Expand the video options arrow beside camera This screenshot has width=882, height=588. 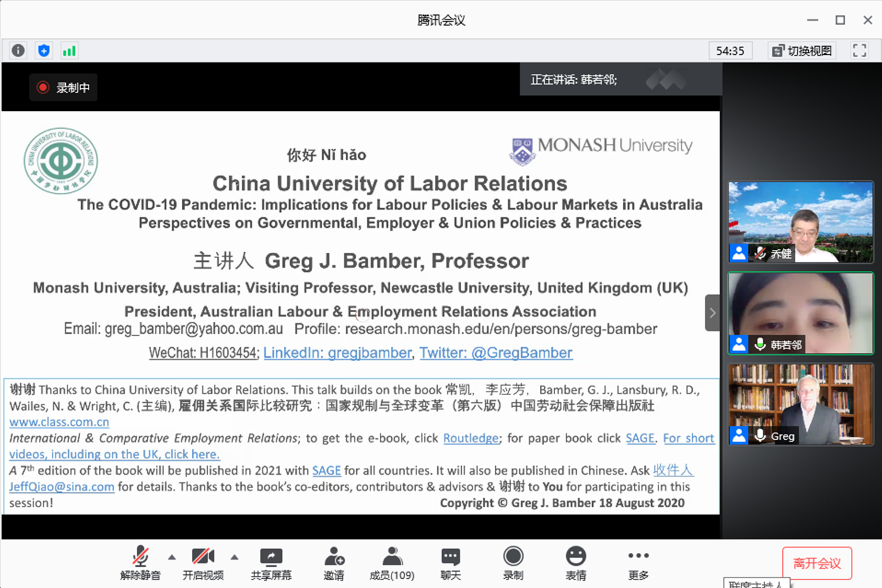tap(235, 557)
